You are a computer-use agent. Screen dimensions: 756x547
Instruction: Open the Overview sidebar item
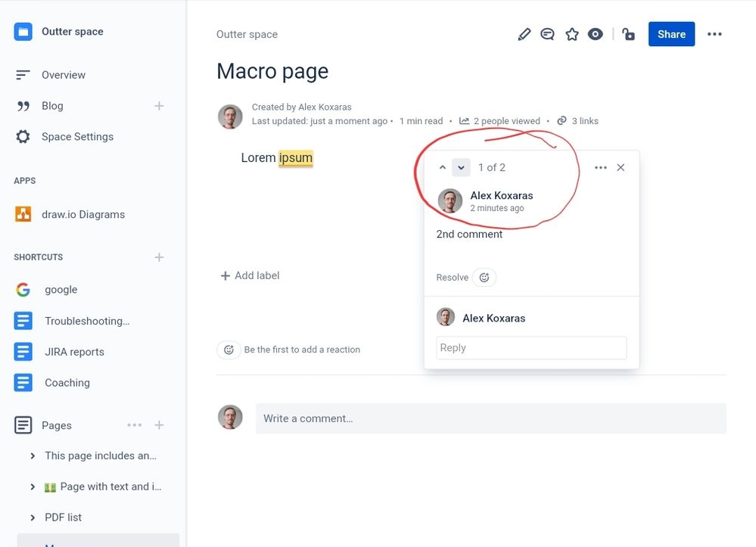(x=63, y=75)
